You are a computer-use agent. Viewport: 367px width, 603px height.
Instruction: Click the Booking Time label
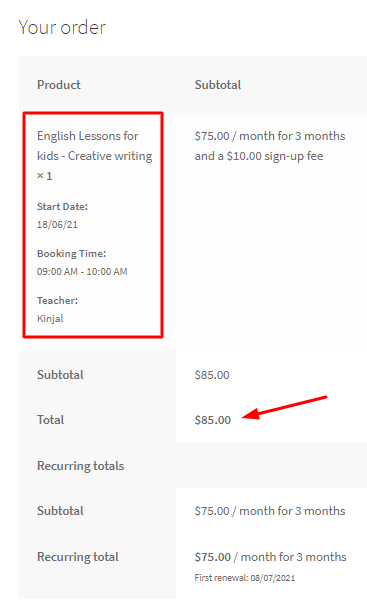click(x=72, y=253)
